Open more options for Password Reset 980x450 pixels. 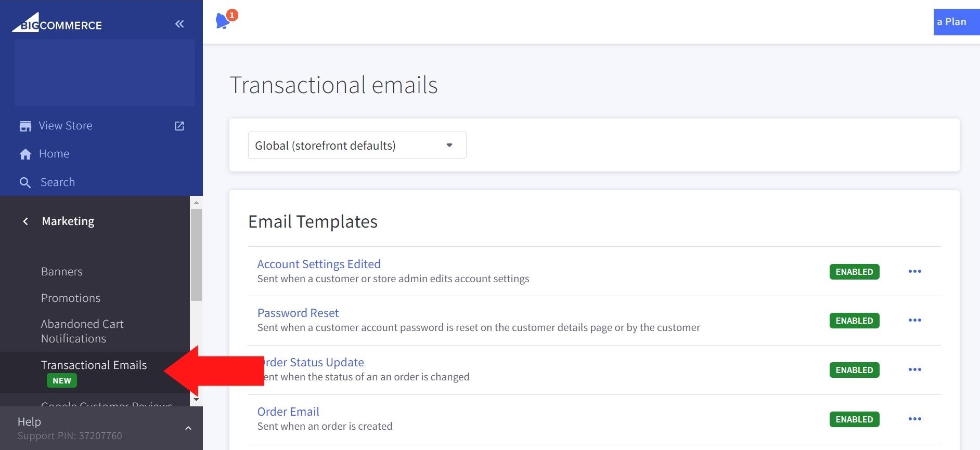tap(914, 320)
